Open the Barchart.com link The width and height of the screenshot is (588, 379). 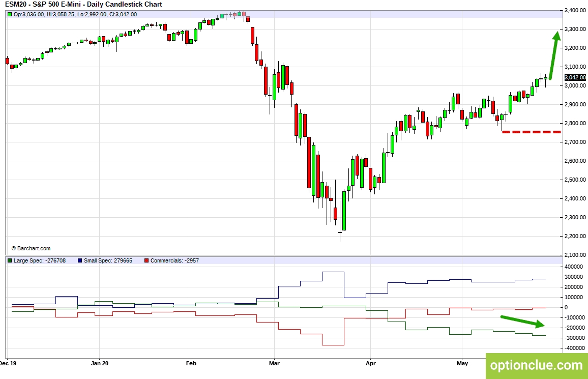34,248
